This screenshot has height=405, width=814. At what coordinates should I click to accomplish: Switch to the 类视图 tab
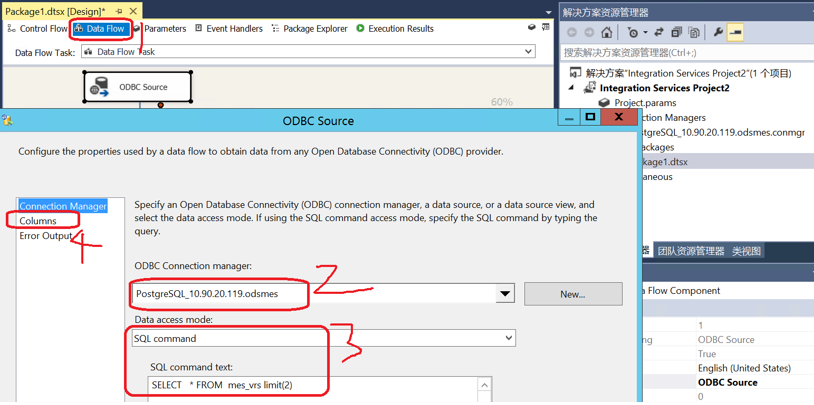point(747,251)
